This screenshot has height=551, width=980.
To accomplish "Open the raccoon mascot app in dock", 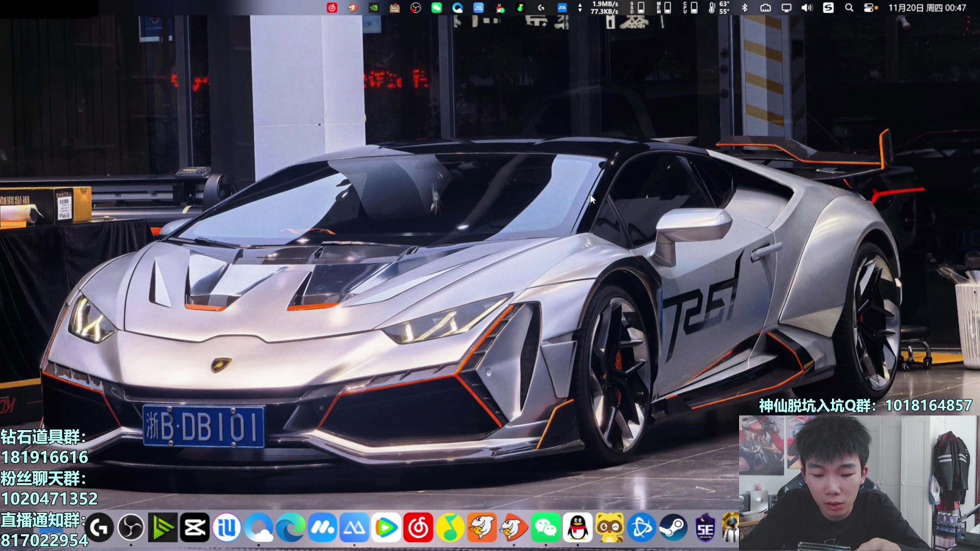I will [x=609, y=528].
